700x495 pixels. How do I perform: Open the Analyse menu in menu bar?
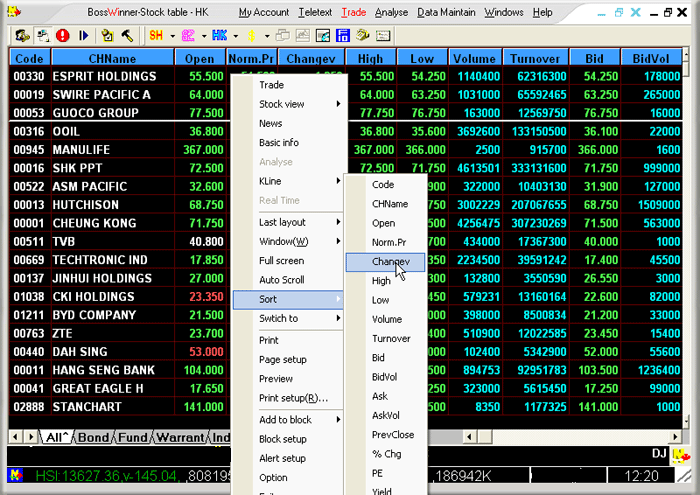point(391,12)
